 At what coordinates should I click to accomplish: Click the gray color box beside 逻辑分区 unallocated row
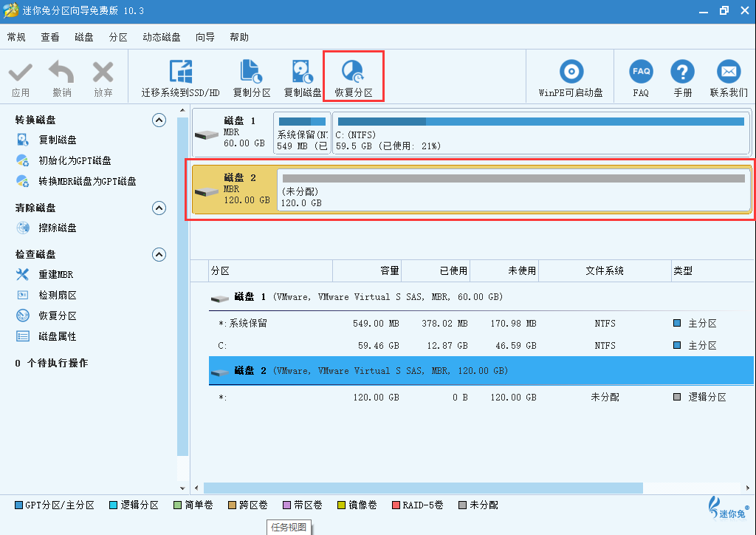[677, 397]
